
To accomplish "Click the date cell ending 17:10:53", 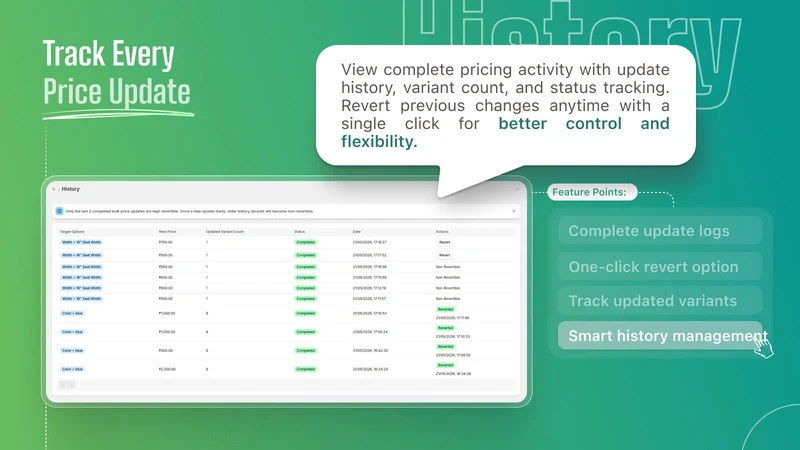I will pyautogui.click(x=369, y=313).
